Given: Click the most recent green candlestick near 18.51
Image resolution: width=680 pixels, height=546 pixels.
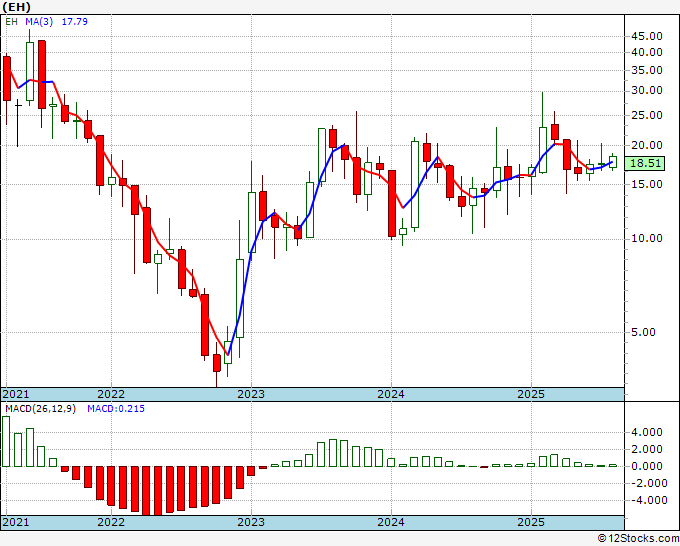Looking at the screenshot, I should coord(613,162).
